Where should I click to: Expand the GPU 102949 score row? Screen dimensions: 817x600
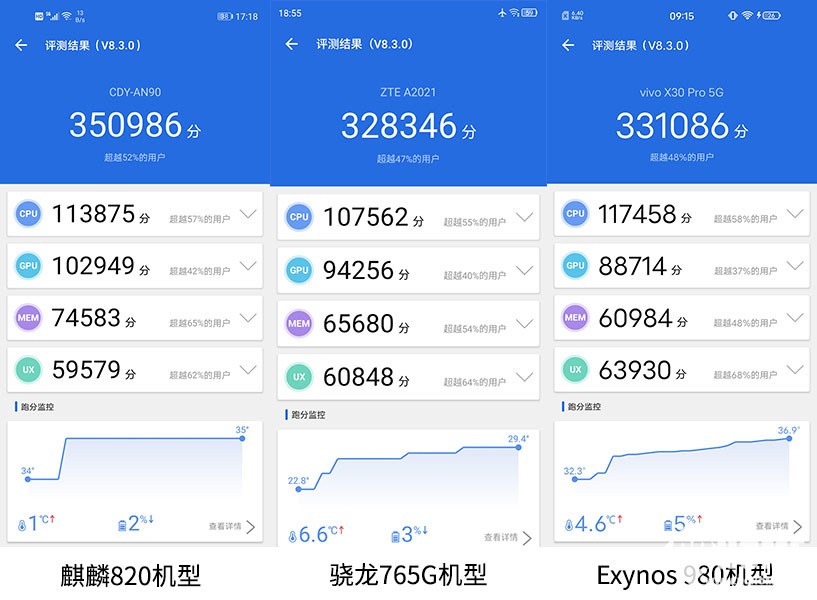[x=249, y=266]
